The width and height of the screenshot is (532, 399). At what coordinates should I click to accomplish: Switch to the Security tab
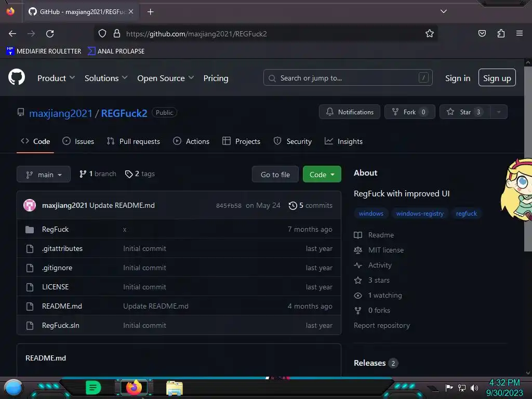click(292, 141)
